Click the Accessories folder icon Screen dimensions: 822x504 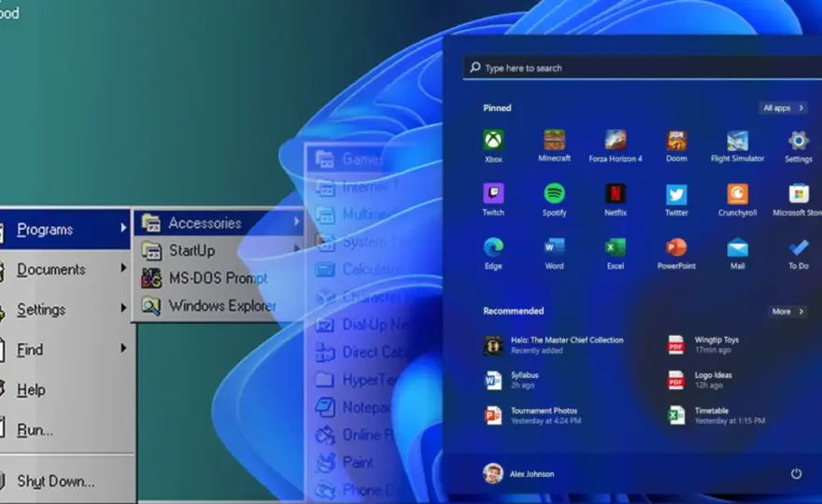click(x=151, y=223)
